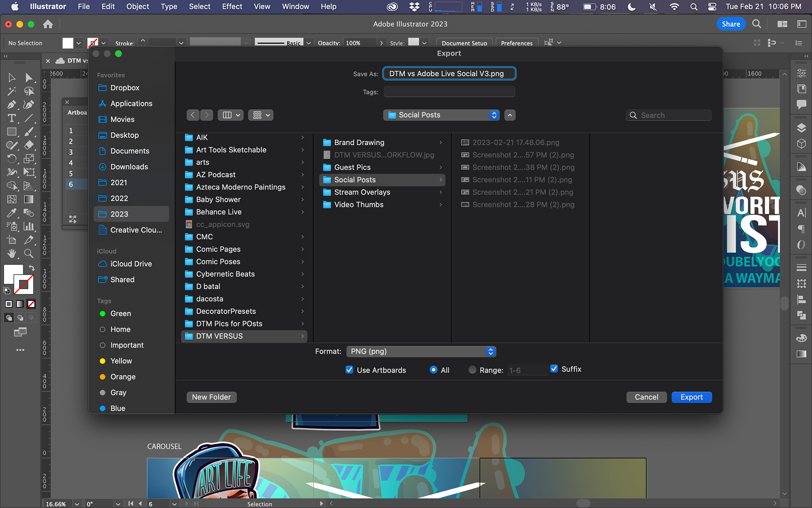Screen dimensions: 812x508
Task: Swap fill and stroke arrows
Action: pos(32,268)
